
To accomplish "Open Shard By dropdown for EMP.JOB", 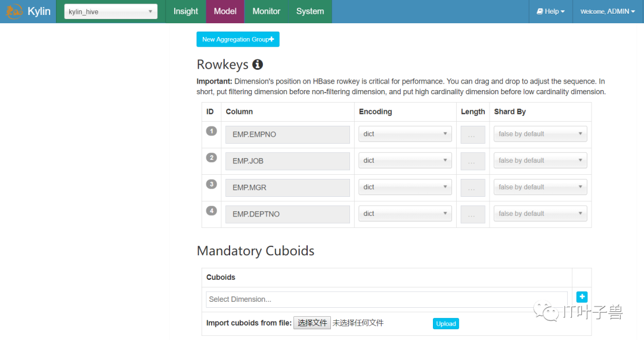I will coord(540,160).
